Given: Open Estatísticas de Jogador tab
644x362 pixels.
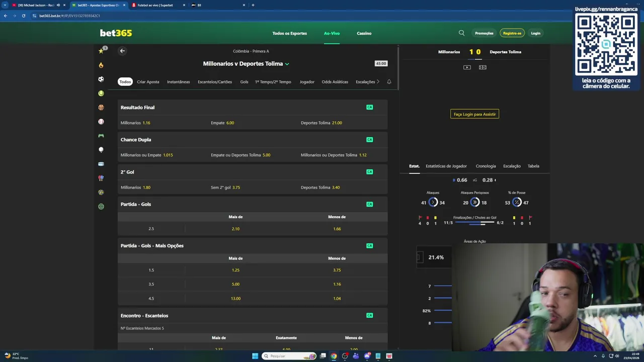Looking at the screenshot, I should click(446, 166).
